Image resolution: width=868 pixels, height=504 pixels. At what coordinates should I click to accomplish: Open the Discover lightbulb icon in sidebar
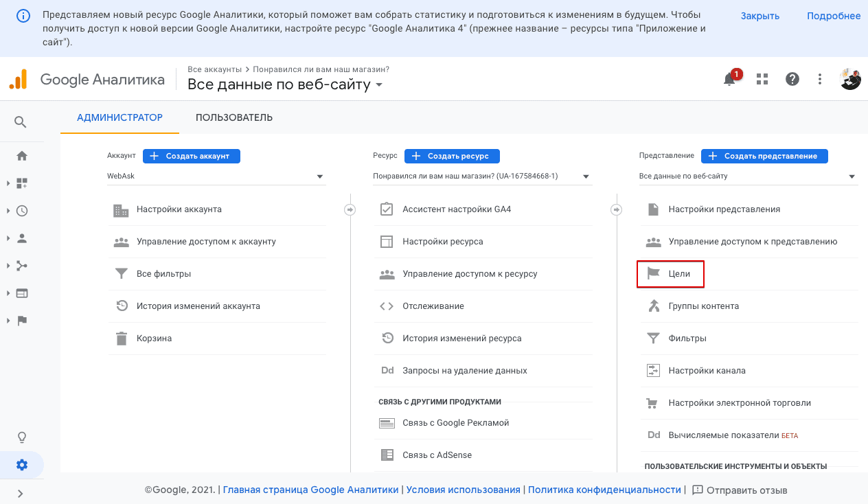(x=22, y=437)
